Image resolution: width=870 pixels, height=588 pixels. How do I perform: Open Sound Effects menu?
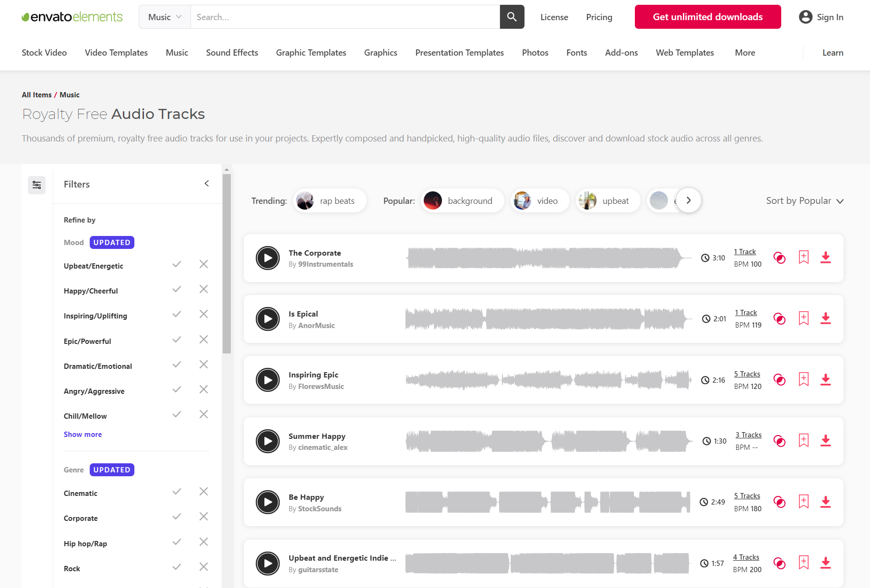pyautogui.click(x=232, y=53)
